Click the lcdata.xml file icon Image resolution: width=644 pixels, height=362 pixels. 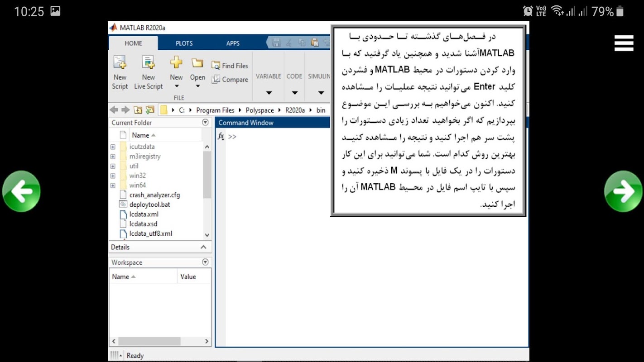[x=123, y=214]
